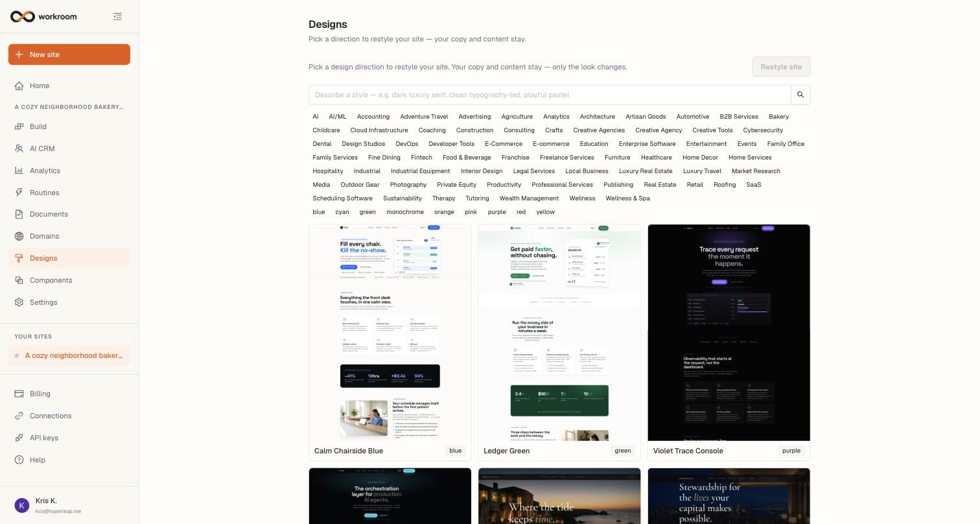This screenshot has width=980, height=524.
Task: Focus the describe a style search field
Action: [550, 95]
